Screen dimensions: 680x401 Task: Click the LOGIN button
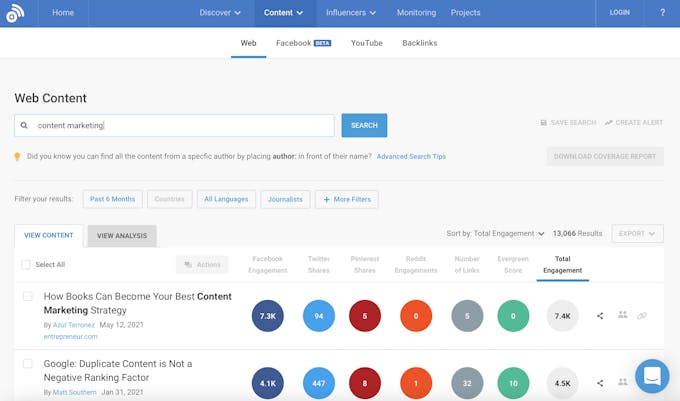(x=620, y=13)
